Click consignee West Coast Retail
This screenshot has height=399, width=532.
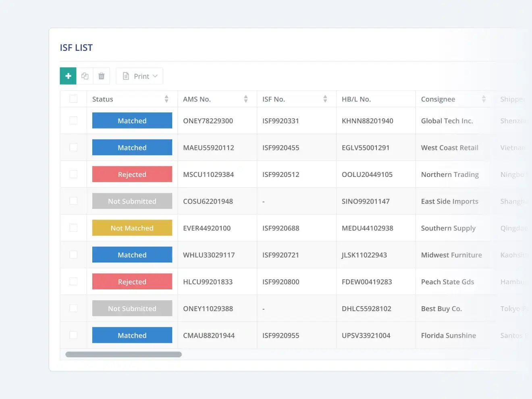[x=450, y=148]
